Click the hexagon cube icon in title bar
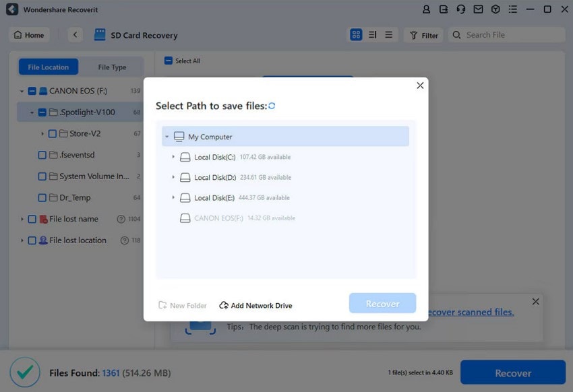This screenshot has height=392, width=573. click(x=495, y=9)
